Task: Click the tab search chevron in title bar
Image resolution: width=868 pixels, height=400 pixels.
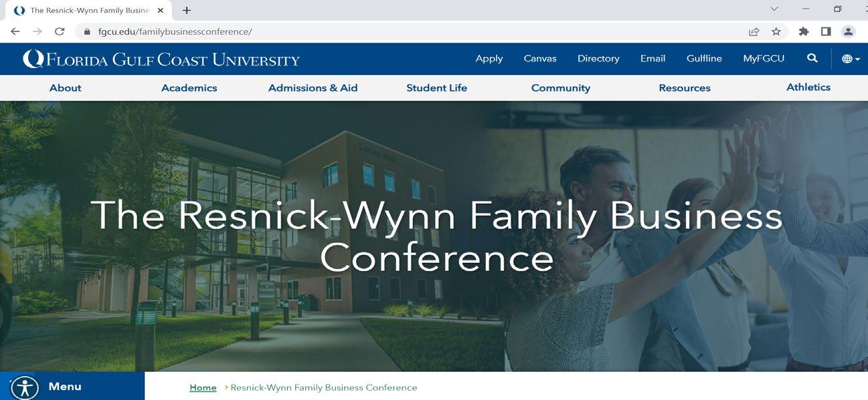Action: click(x=774, y=9)
